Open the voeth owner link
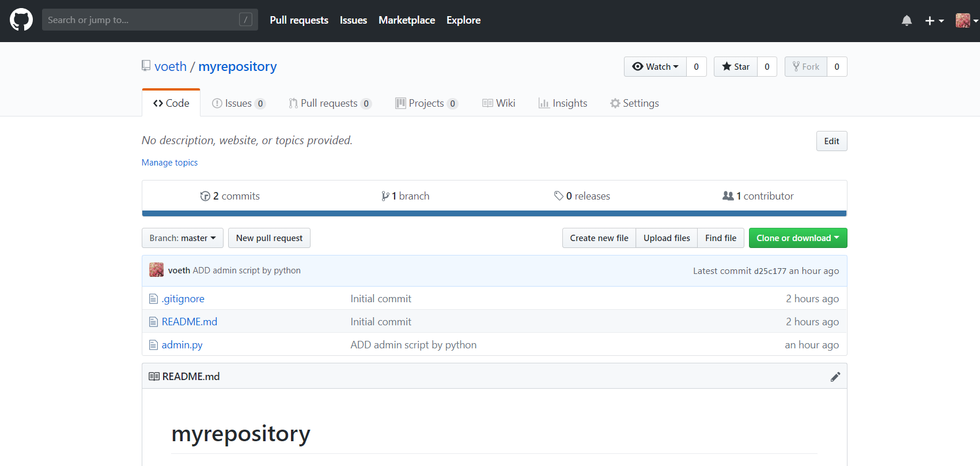980x466 pixels. click(171, 66)
